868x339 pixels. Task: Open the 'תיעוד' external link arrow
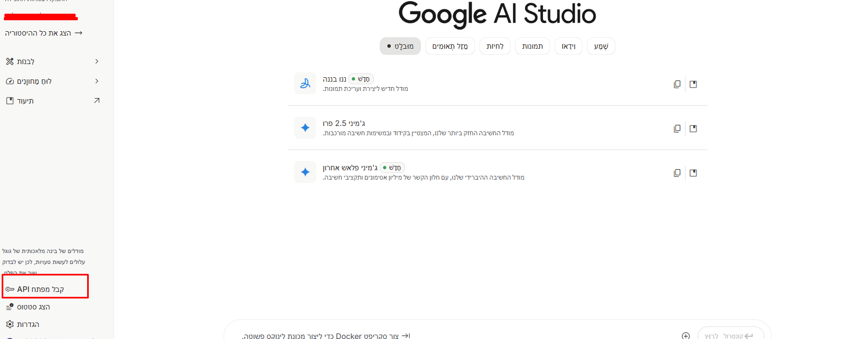[97, 101]
